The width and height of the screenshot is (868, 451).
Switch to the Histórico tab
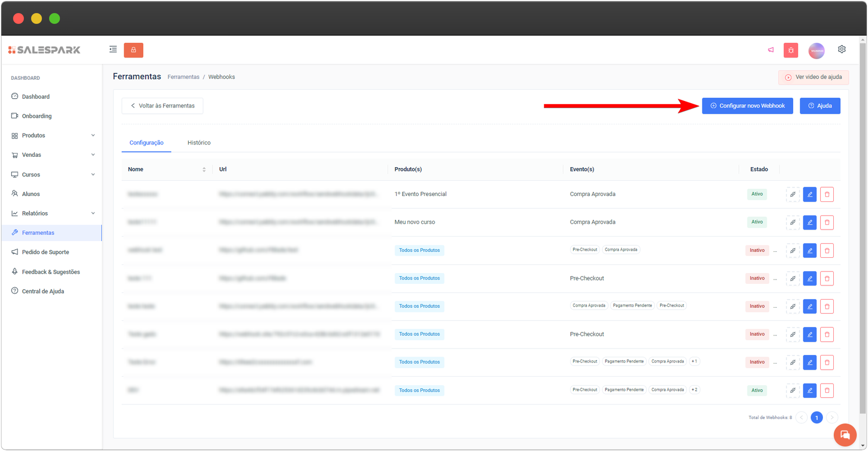coord(199,143)
